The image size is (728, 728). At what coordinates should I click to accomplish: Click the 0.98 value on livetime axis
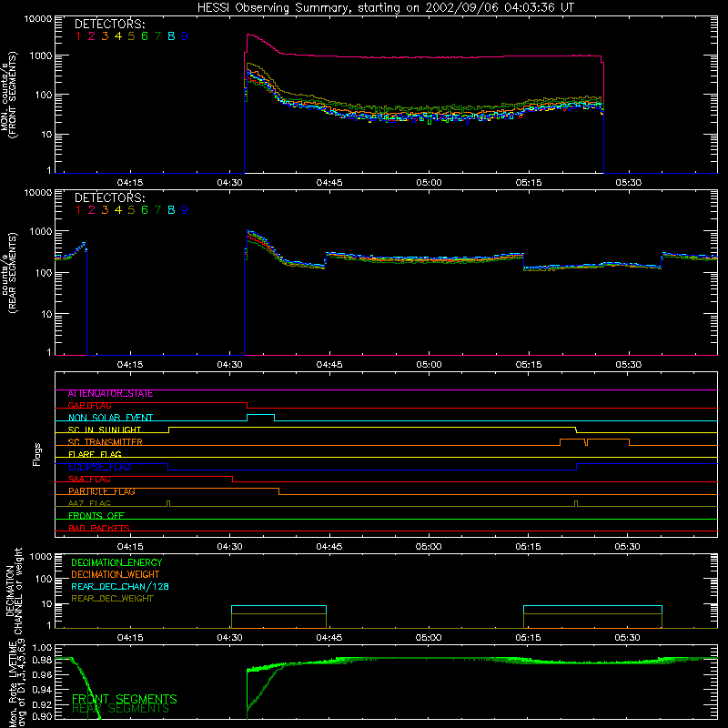coord(42,661)
